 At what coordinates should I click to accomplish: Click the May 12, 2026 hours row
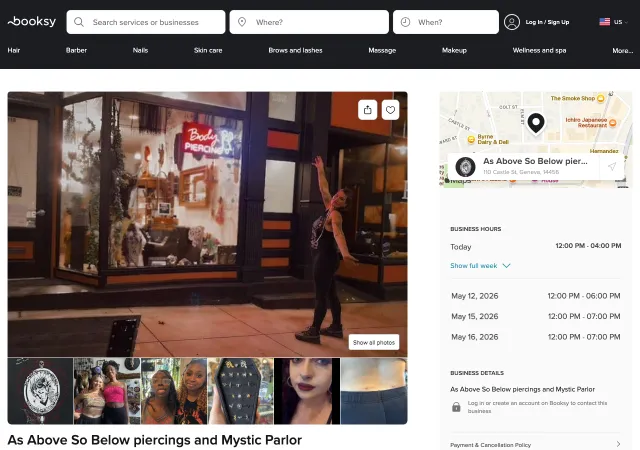point(536,296)
